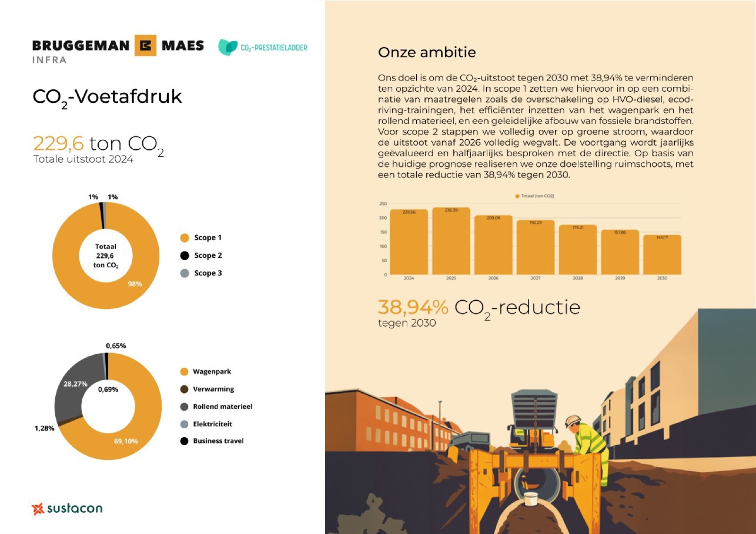Click the 2027 bar labeled 192.29
756x534 pixels.
coord(535,247)
